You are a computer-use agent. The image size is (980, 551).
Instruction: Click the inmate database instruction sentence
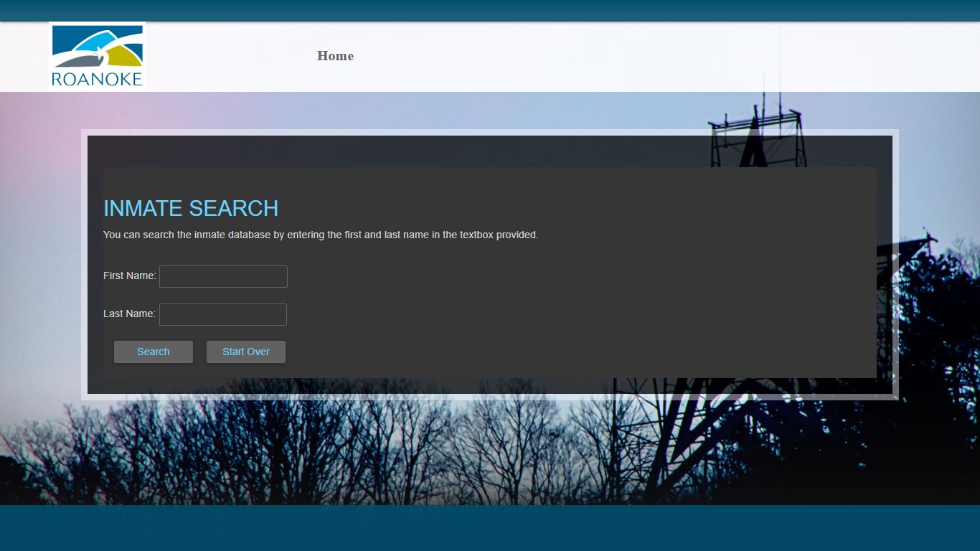click(x=320, y=235)
